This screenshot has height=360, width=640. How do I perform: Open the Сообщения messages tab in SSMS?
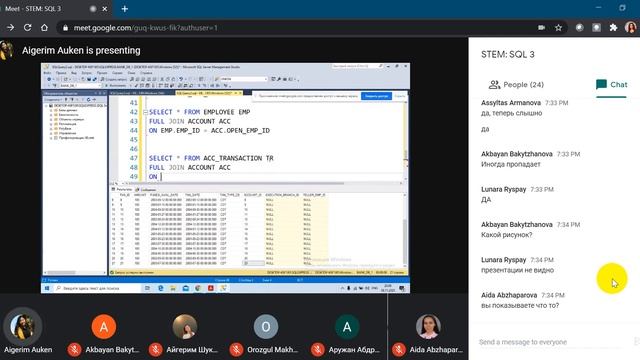point(146,189)
